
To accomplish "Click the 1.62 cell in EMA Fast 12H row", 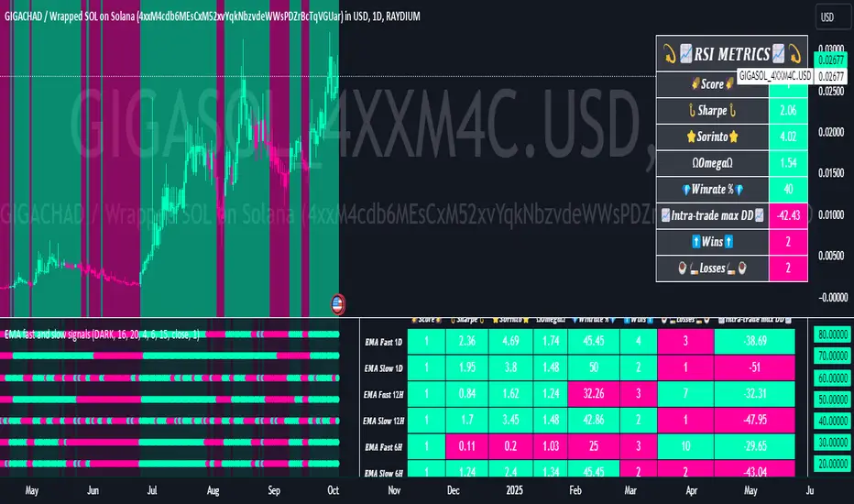I will tap(510, 394).
